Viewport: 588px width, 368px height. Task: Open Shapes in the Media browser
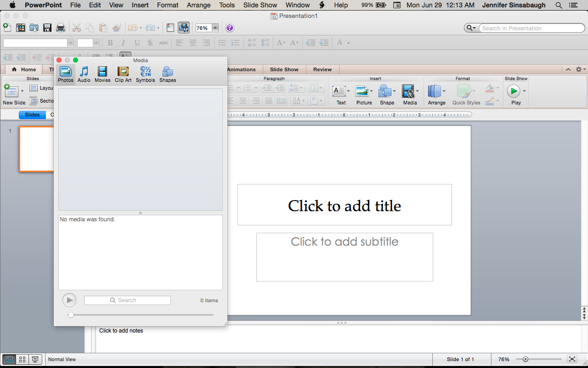168,75
